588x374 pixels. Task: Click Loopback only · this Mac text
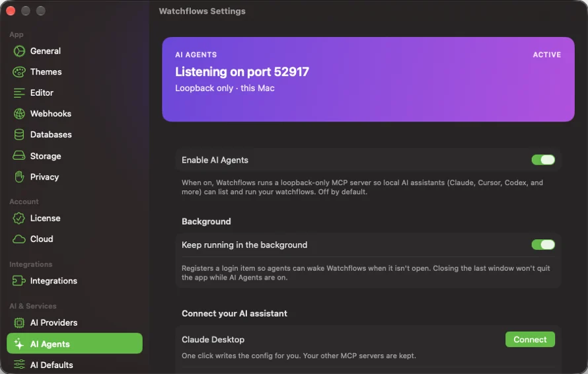(x=225, y=88)
